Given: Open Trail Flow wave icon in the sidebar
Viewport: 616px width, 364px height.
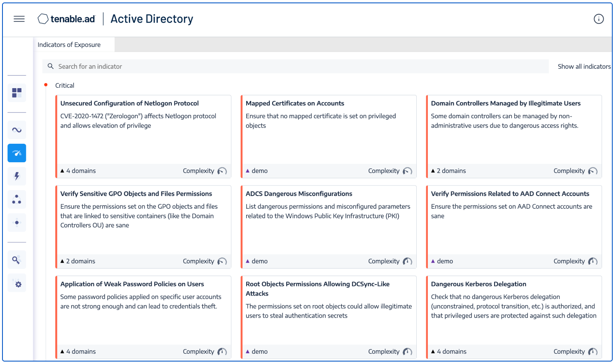Looking at the screenshot, I should [17, 130].
